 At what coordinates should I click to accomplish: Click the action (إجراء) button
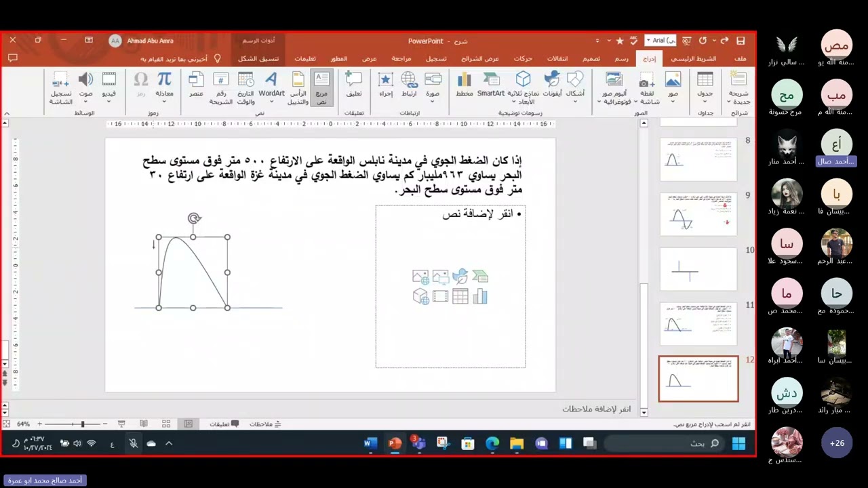[386, 85]
